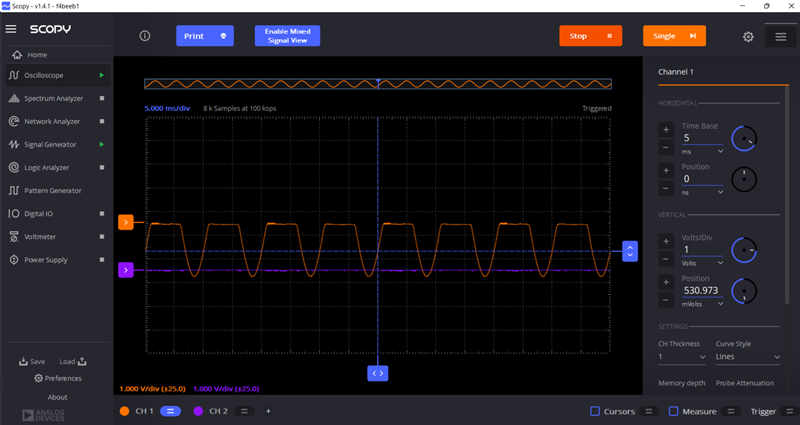This screenshot has height=425, width=800.
Task: Click the info icon beside Print
Action: click(144, 36)
